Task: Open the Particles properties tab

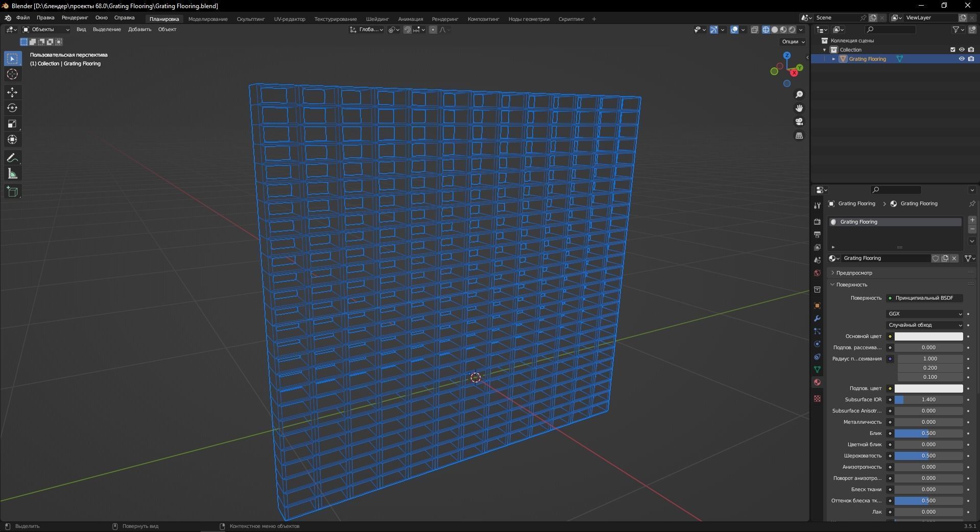Action: (x=817, y=331)
